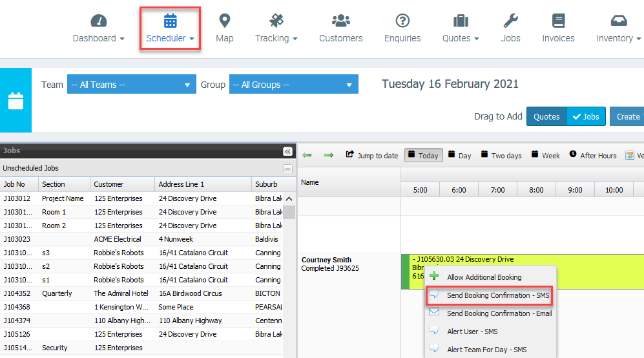Collapse the Unscheduled Jobs section
This screenshot has height=358, width=644.
287,169
